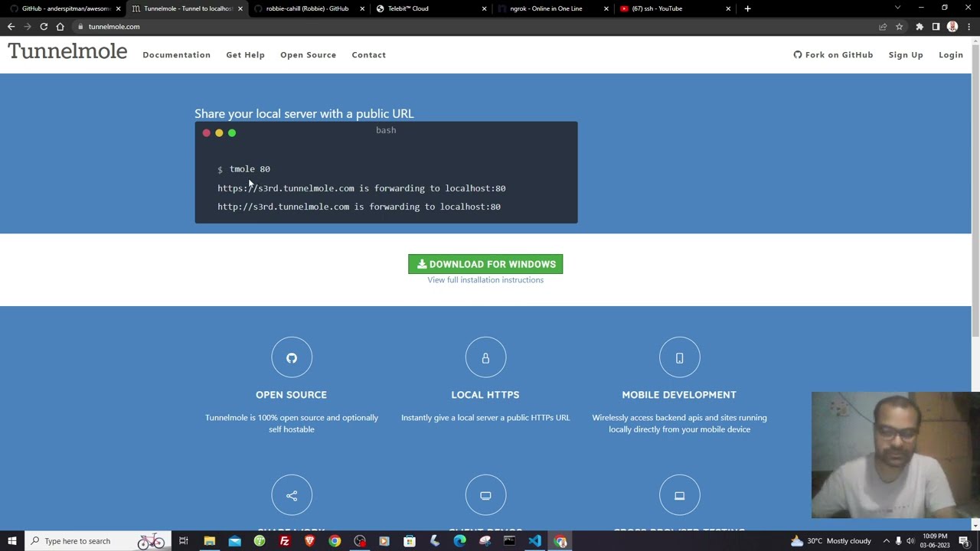Viewport: 980px width, 551px height.
Task: Click the taskbar clock 10:09 PM
Action: [x=935, y=541]
